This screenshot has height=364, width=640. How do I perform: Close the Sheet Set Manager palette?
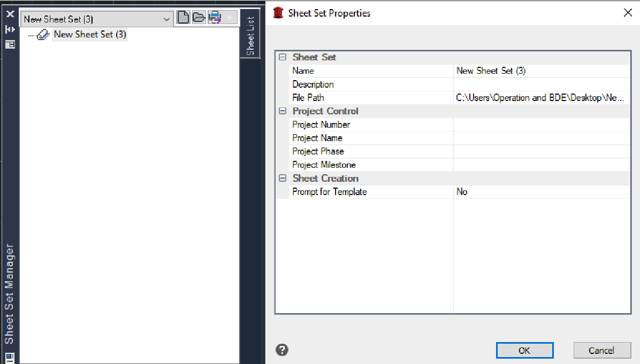point(10,14)
